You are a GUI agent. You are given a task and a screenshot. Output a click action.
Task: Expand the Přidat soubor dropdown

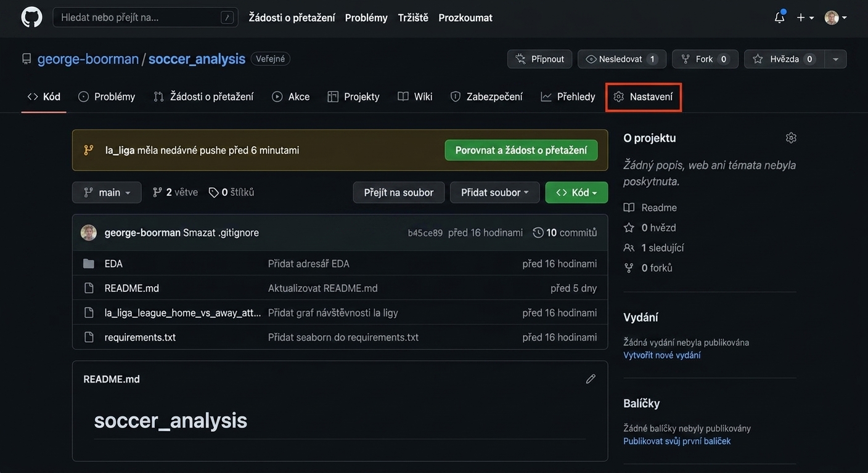(494, 192)
